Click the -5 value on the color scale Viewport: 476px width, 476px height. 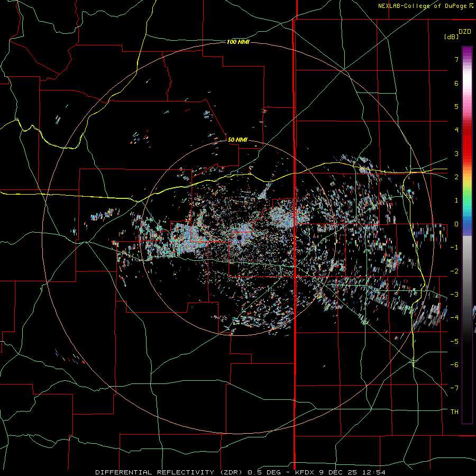(454, 342)
